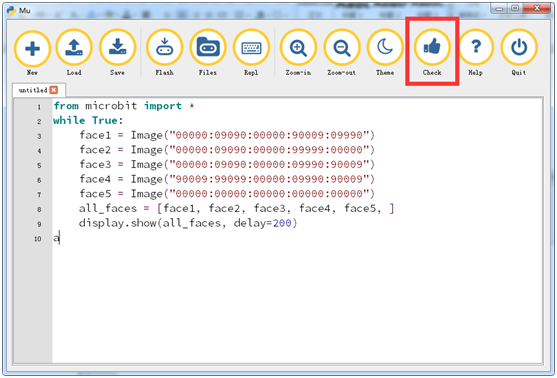Click the face5 Image assignment line
Image resolution: width=557 pixels, height=378 pixels.
point(227,194)
